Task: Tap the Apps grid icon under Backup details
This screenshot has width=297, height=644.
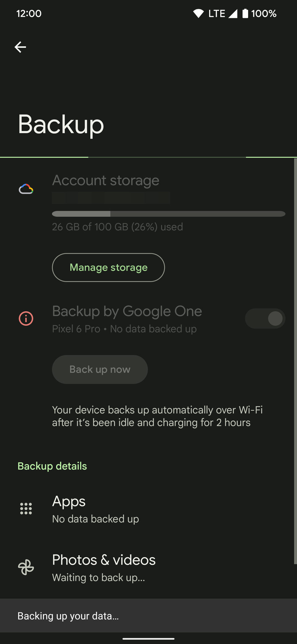Action: point(26,508)
